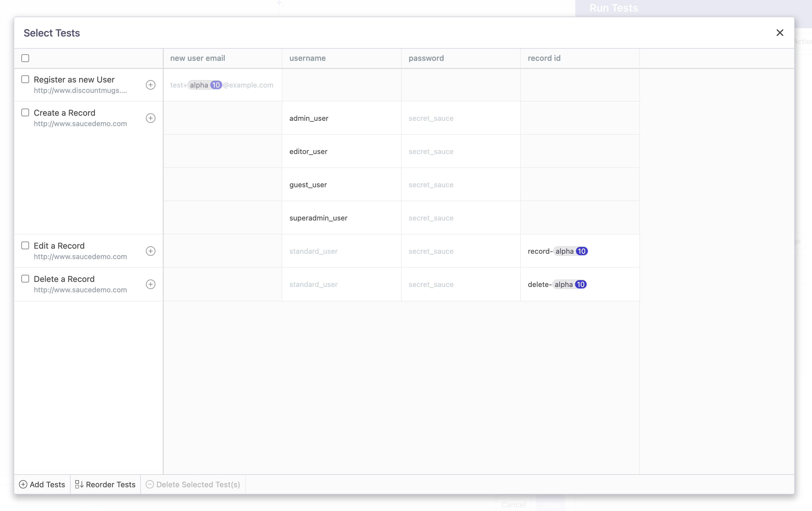The width and height of the screenshot is (812, 511).
Task: Click the Delete Selected Tests icon
Action: (151, 484)
